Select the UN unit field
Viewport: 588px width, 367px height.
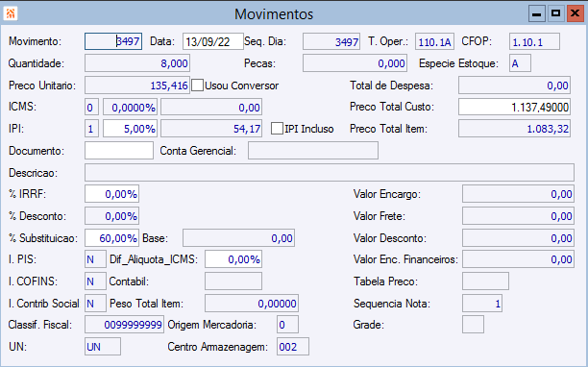click(x=103, y=347)
